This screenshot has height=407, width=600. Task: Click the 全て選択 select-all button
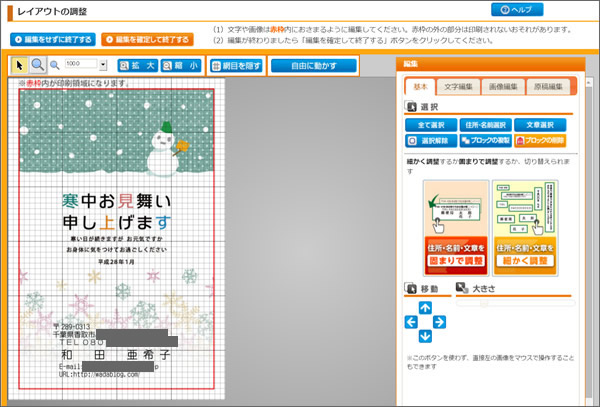point(431,125)
